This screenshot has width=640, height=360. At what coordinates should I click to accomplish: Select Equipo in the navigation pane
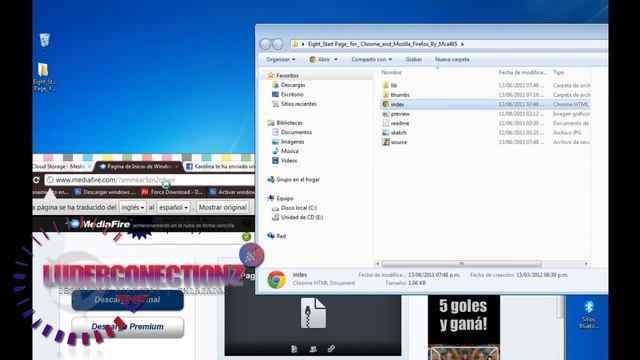pyautogui.click(x=284, y=198)
